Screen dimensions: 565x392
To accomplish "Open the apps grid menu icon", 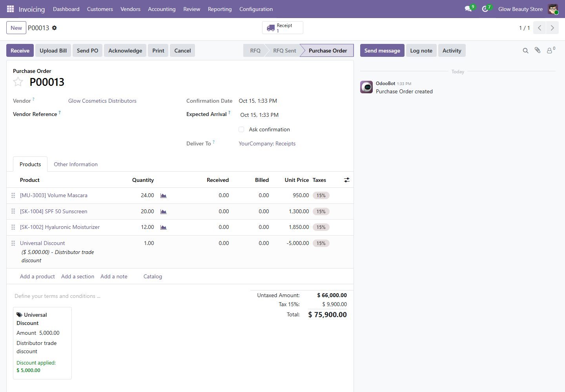I will [11, 9].
